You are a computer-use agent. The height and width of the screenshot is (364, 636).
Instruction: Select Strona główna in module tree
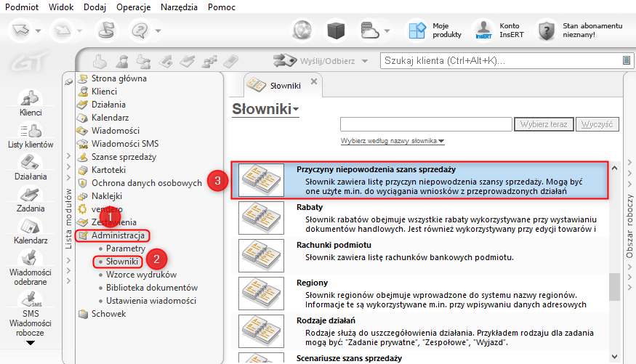click(113, 78)
